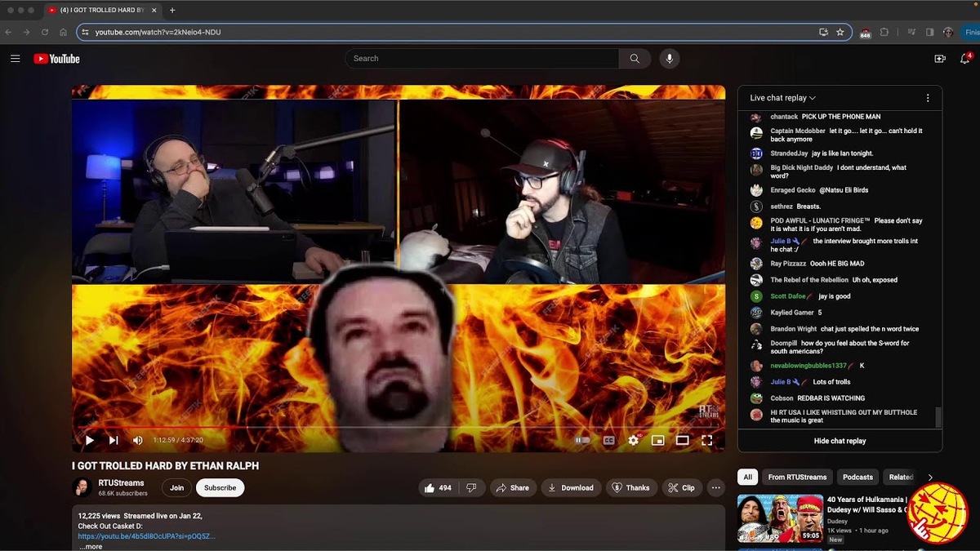Open the youtu.be description link
The height and width of the screenshot is (551, 980).
click(x=146, y=536)
